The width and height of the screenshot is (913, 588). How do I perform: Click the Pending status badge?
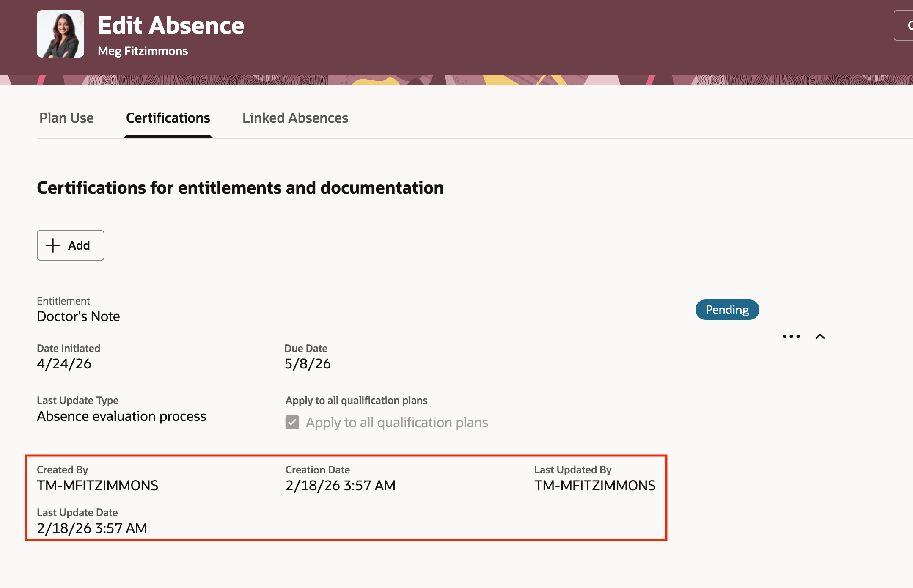point(727,310)
